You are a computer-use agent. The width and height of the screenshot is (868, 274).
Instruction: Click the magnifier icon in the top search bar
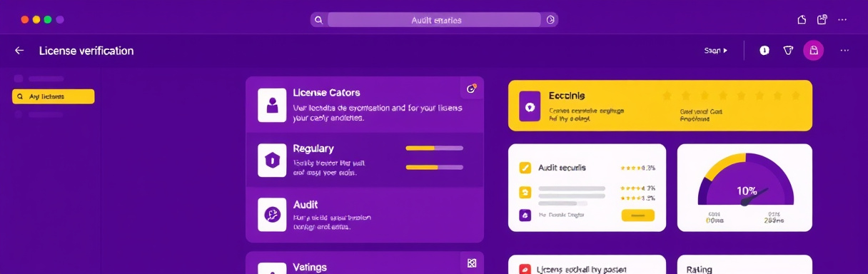click(318, 20)
